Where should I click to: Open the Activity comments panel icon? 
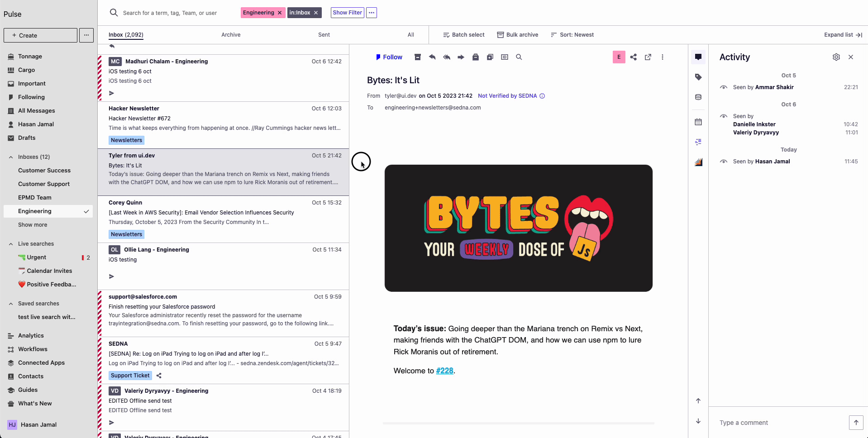[698, 57]
